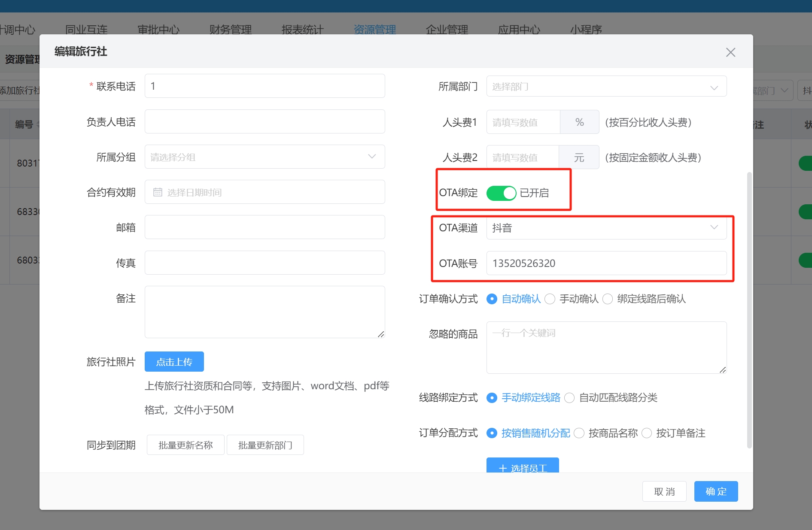
Task: Choose 自动匹配线路分类 radio option
Action: click(569, 398)
